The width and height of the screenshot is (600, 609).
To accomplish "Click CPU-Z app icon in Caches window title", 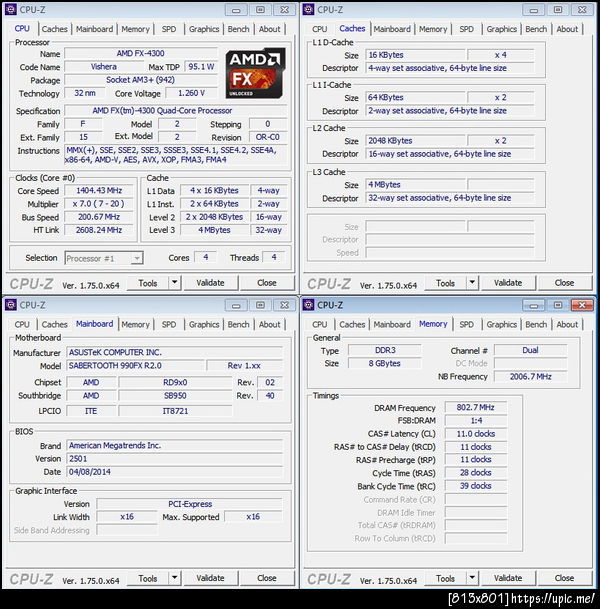I will (x=308, y=9).
